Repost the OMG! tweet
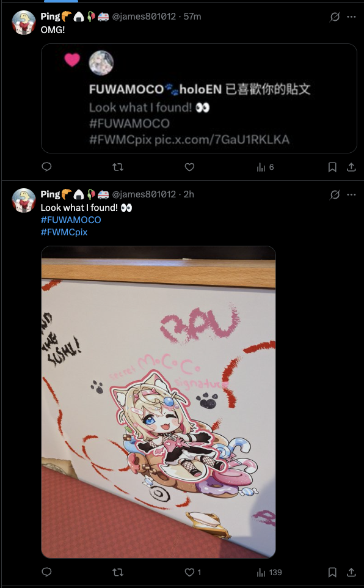 tap(118, 167)
